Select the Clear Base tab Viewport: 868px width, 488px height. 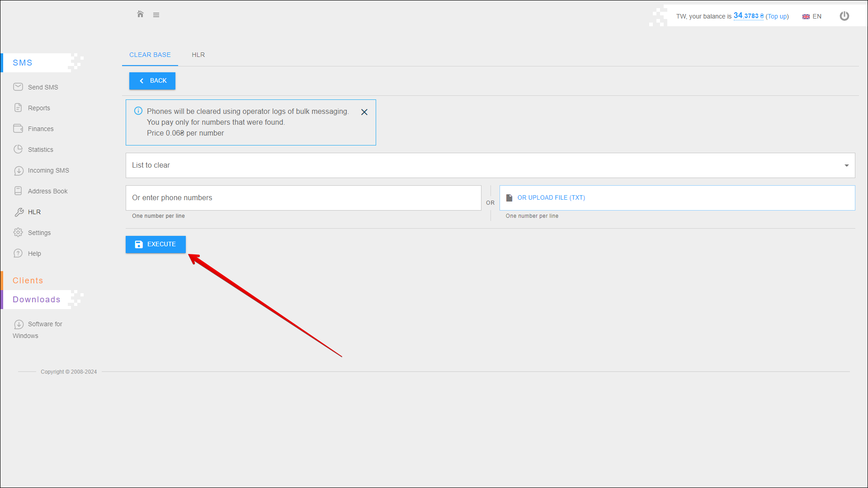click(x=150, y=55)
